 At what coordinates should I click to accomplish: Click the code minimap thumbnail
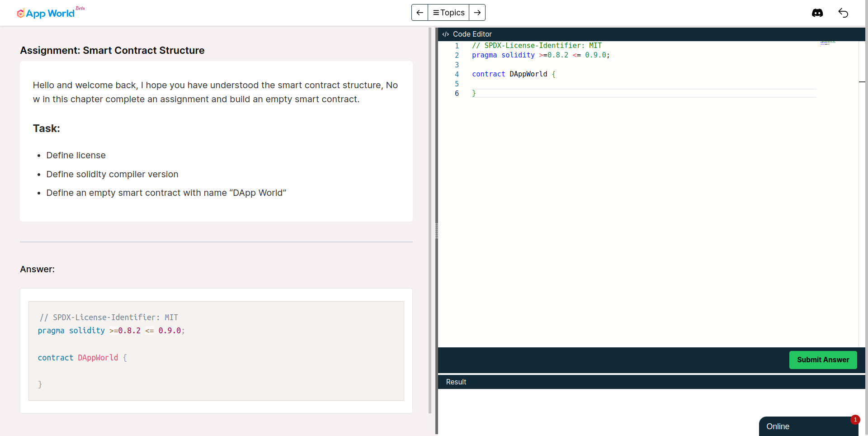[x=827, y=43]
